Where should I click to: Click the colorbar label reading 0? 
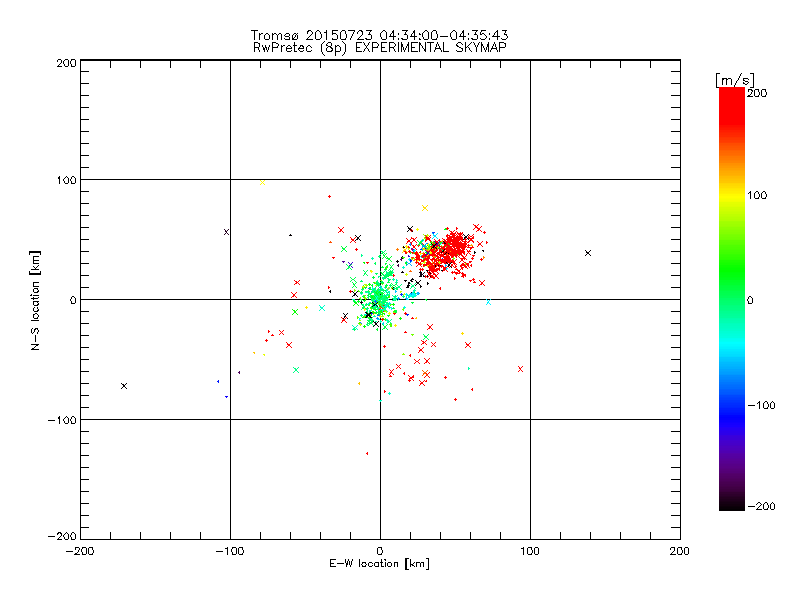(x=750, y=301)
